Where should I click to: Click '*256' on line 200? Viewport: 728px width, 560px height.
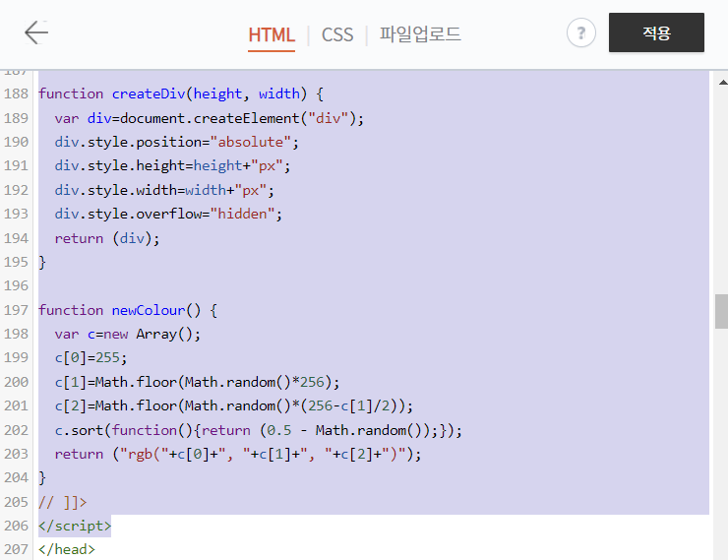(x=308, y=383)
